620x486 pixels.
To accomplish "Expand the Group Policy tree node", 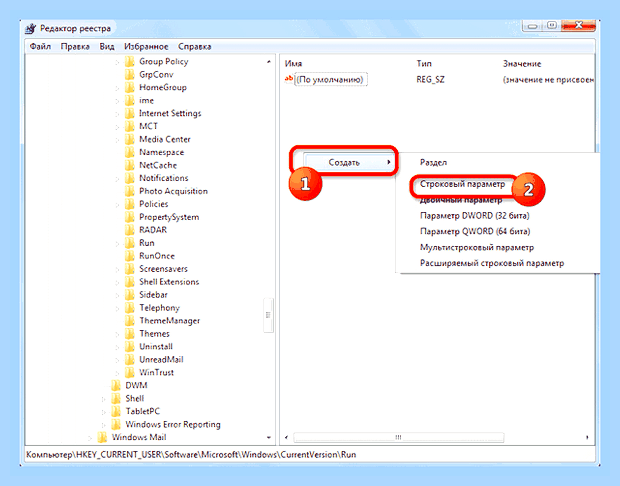I will point(117,62).
